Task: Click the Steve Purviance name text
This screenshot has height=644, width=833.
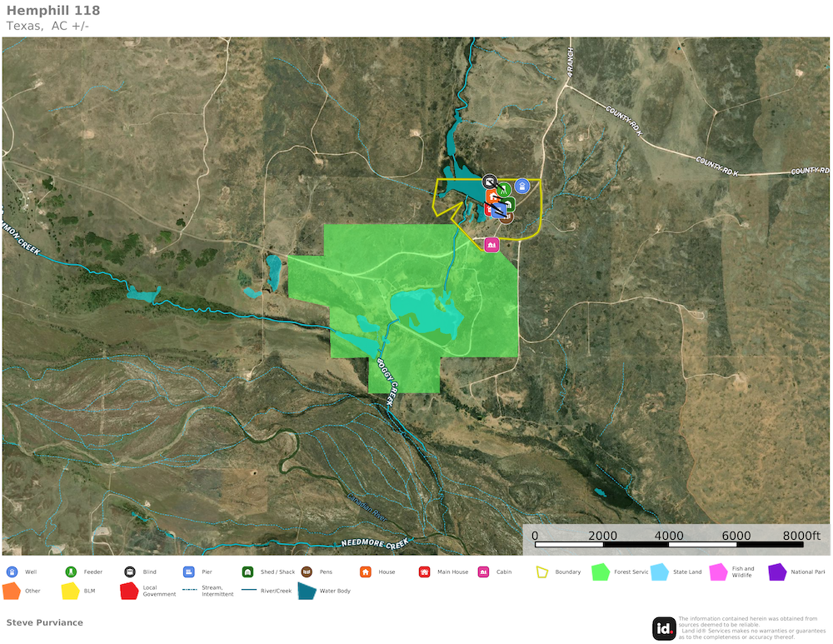Action: (x=44, y=622)
